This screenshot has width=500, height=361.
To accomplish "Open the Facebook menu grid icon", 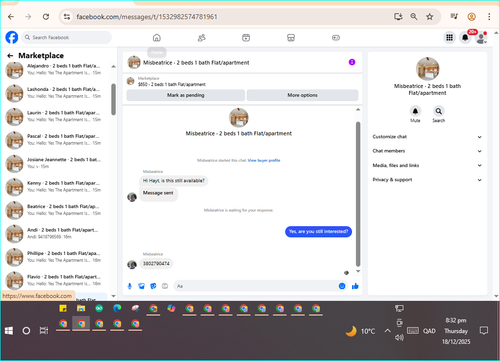I will [449, 37].
